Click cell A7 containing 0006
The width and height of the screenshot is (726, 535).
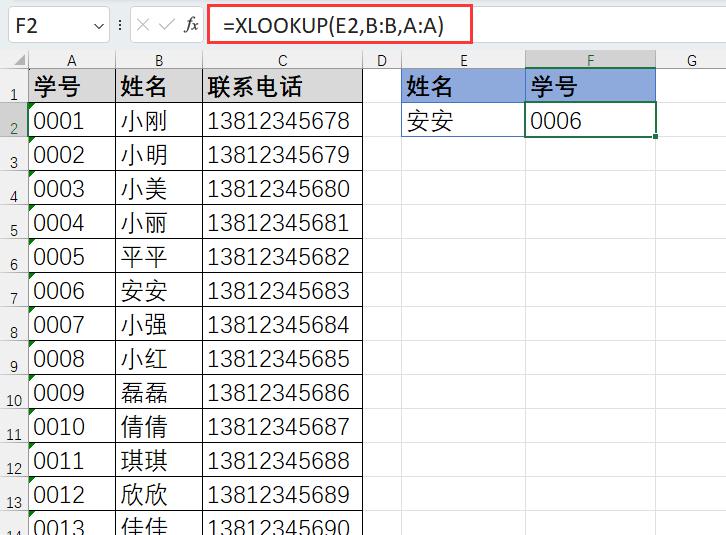(x=72, y=290)
